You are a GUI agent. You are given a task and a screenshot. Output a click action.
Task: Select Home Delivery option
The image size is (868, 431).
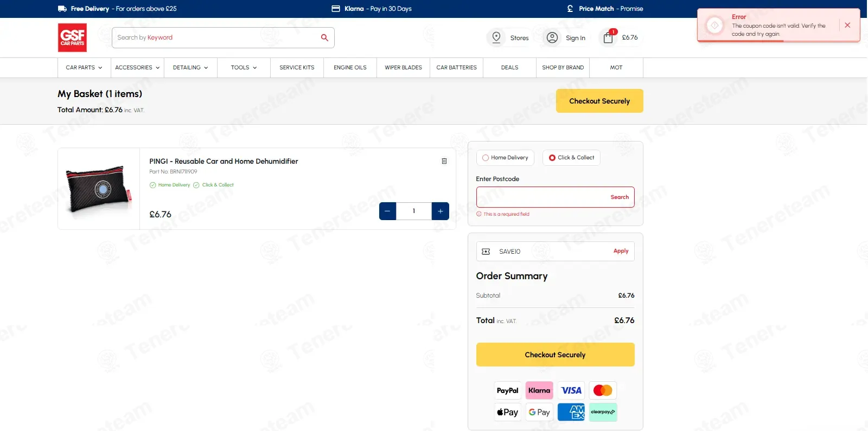pos(505,158)
